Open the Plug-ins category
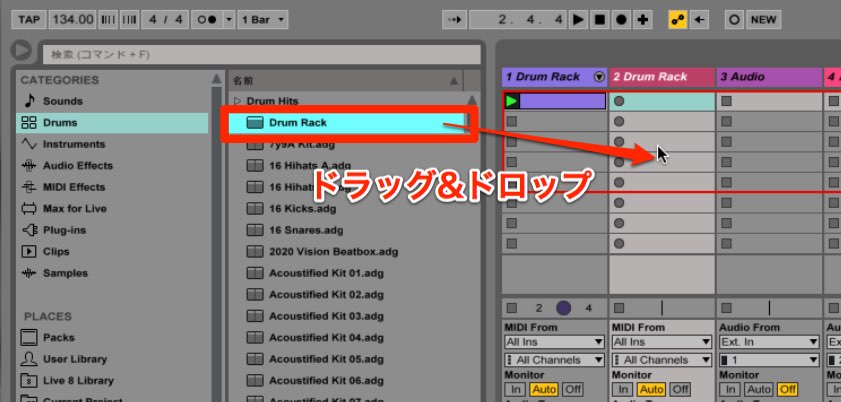 (64, 230)
